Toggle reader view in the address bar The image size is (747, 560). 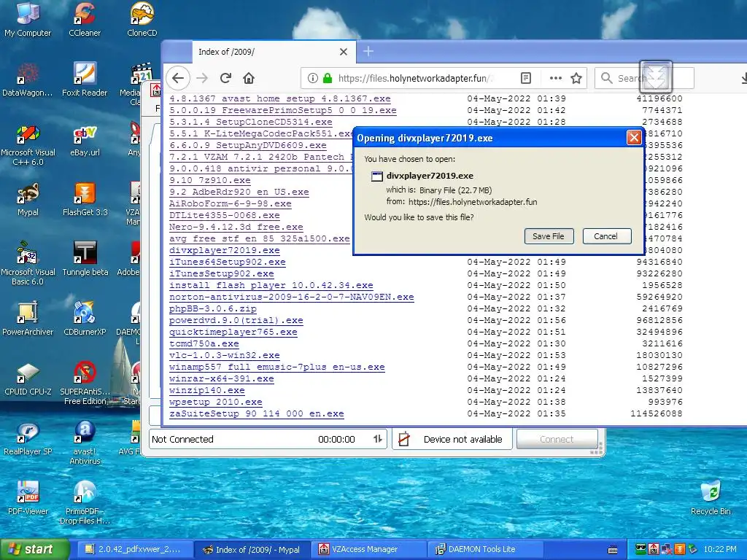525,78
